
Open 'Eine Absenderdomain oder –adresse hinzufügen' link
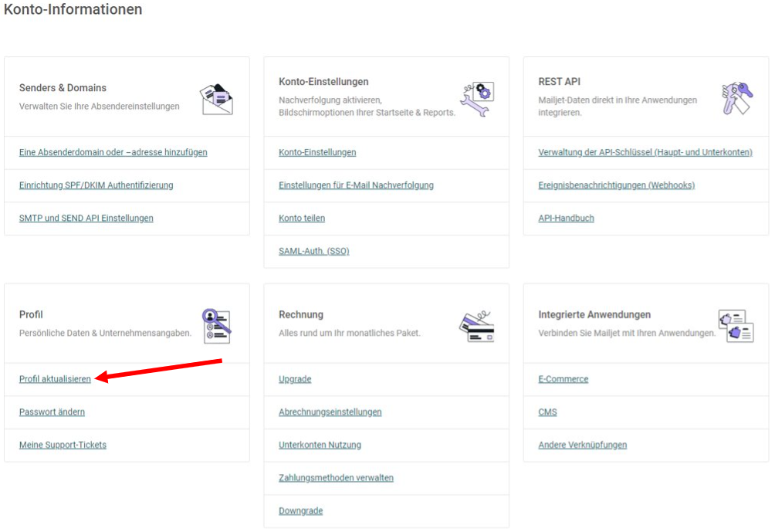(x=113, y=152)
